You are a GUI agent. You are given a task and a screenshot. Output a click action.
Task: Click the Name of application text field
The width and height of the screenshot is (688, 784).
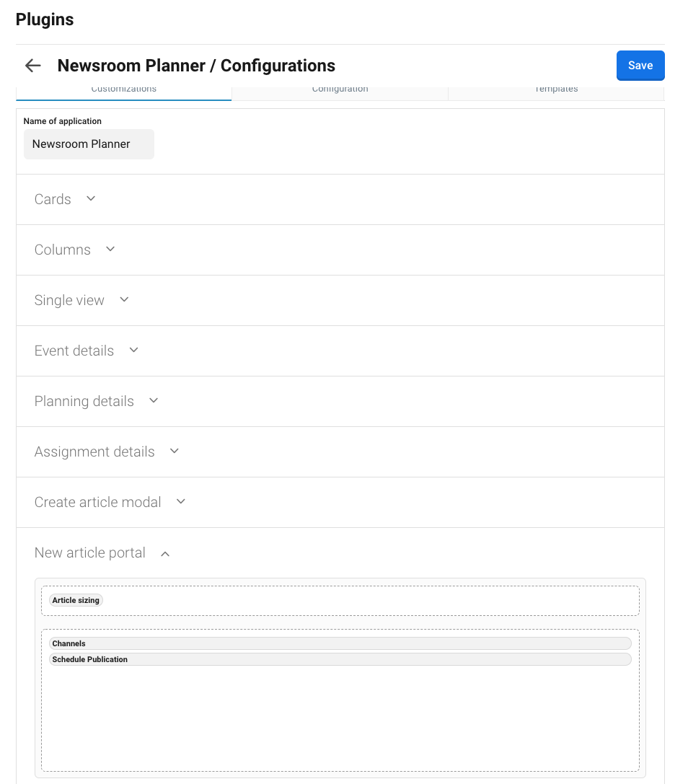tap(89, 144)
